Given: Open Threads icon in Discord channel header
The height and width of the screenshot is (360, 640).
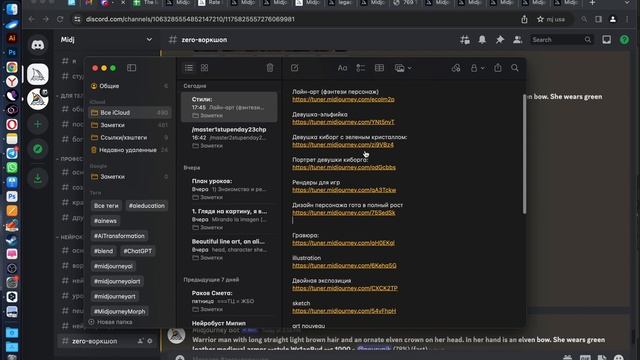Looking at the screenshot, I should 464,40.
